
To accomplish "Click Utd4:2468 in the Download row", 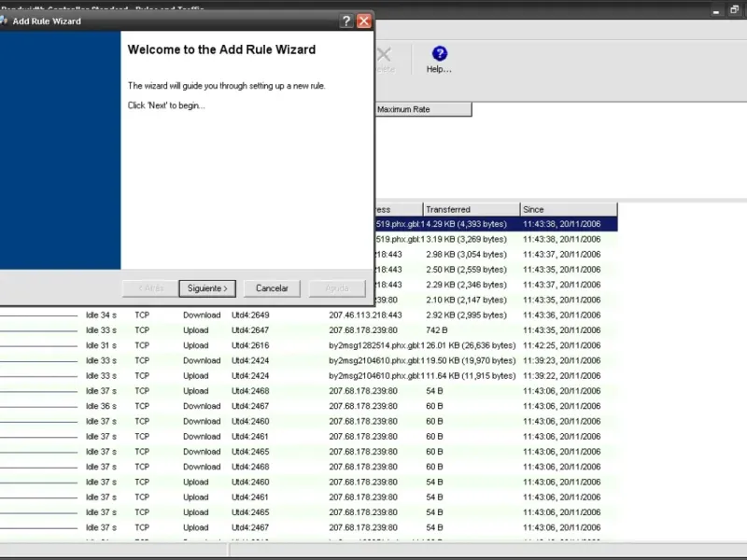I will point(250,468).
